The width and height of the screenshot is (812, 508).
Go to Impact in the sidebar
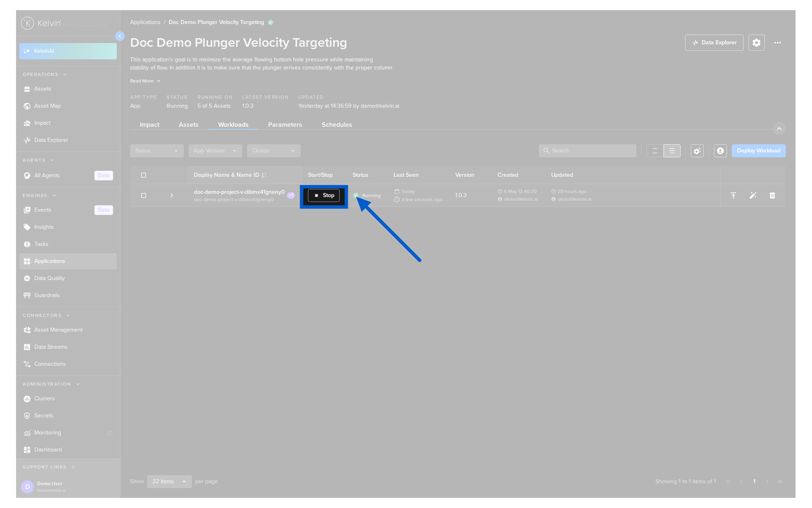(x=68, y=123)
